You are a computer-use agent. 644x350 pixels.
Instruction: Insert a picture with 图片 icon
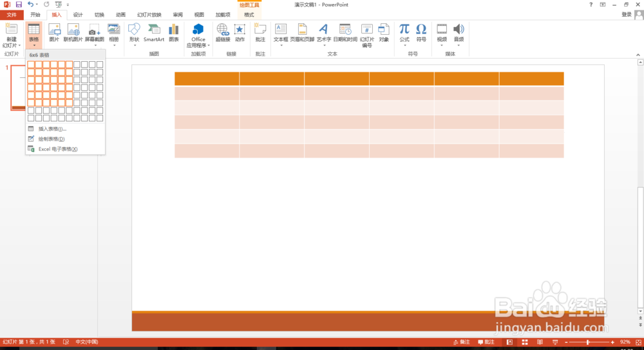point(54,33)
